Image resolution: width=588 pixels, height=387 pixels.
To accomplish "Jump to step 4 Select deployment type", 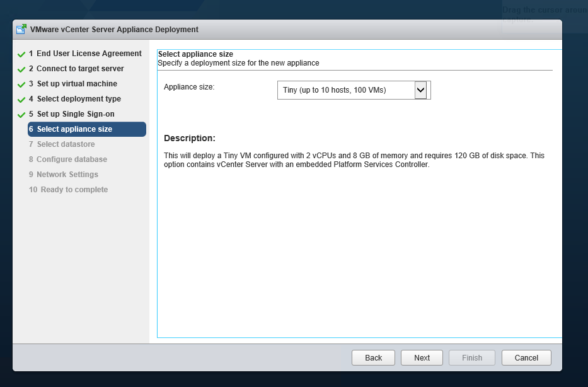I will (74, 98).
